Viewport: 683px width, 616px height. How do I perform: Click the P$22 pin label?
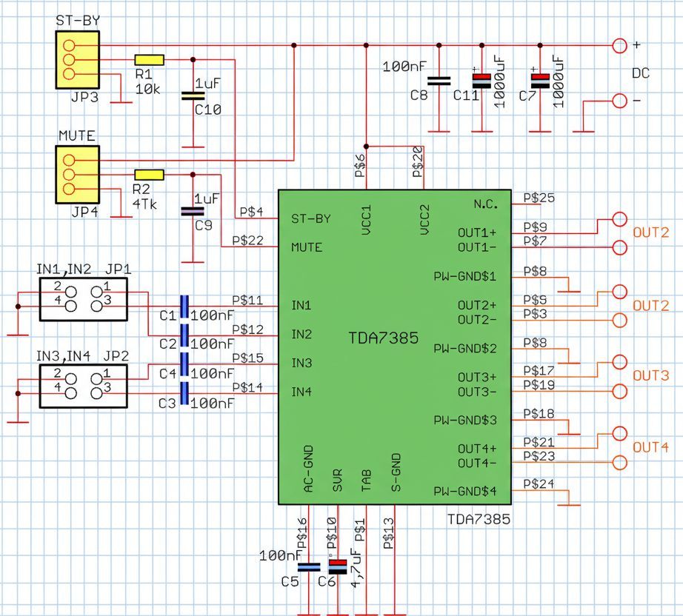click(x=248, y=241)
